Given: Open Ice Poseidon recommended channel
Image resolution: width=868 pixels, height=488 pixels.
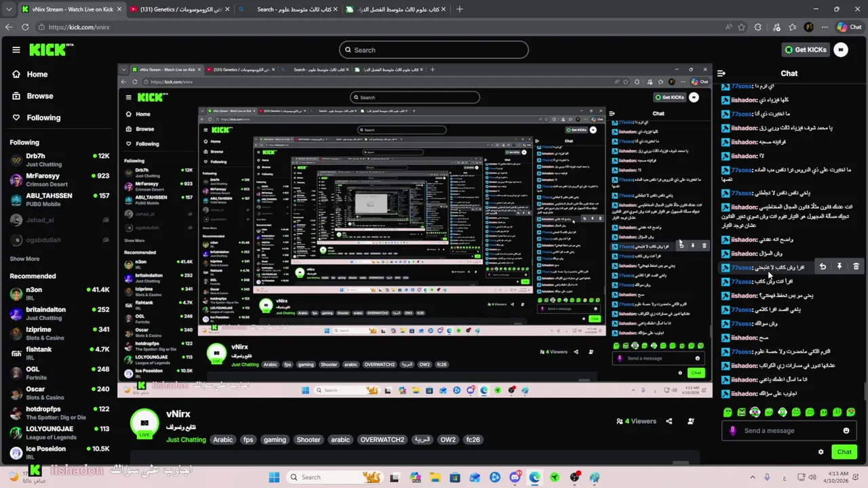Looking at the screenshot, I should pos(60,452).
